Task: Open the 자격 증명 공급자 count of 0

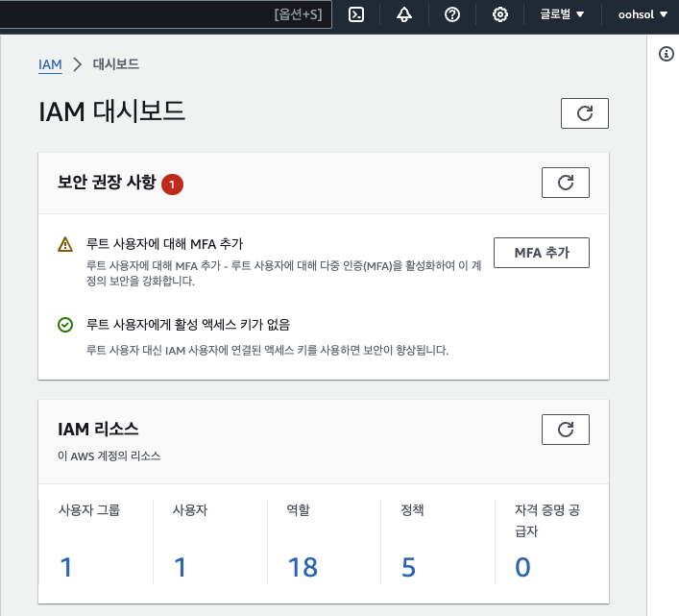Action: [522, 567]
